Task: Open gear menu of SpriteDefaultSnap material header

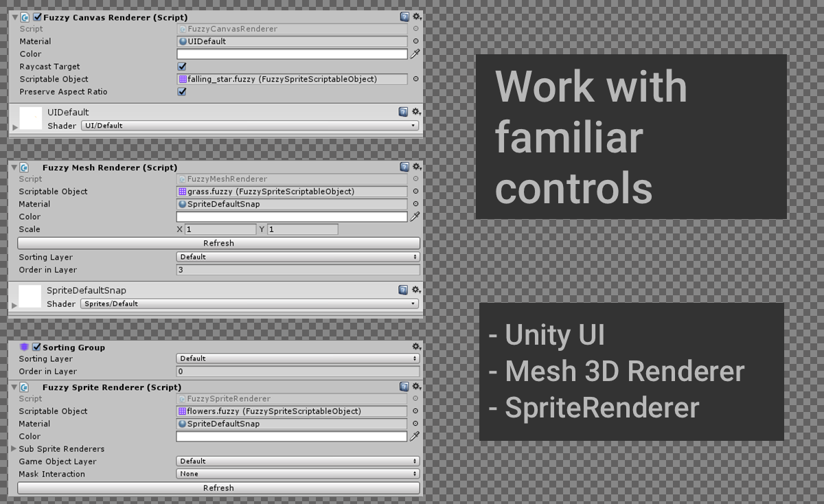Action: click(416, 290)
